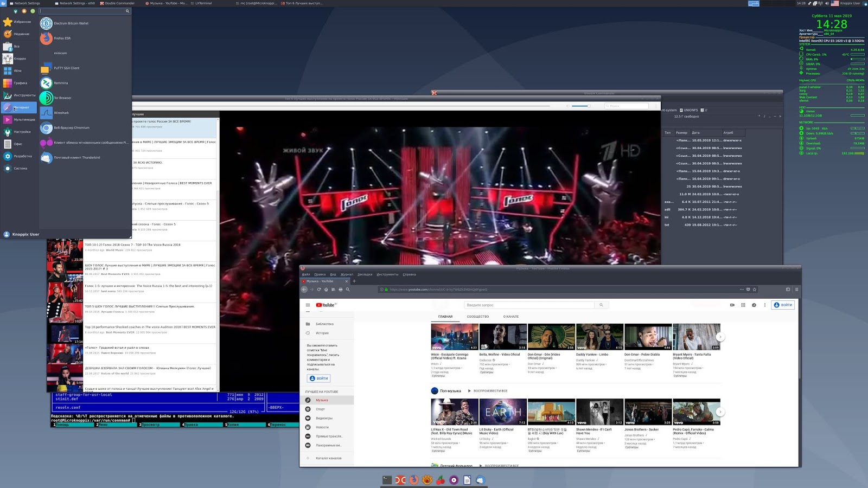
Task: Open Библиотека in the YouTube sidebar
Action: pyautogui.click(x=327, y=324)
